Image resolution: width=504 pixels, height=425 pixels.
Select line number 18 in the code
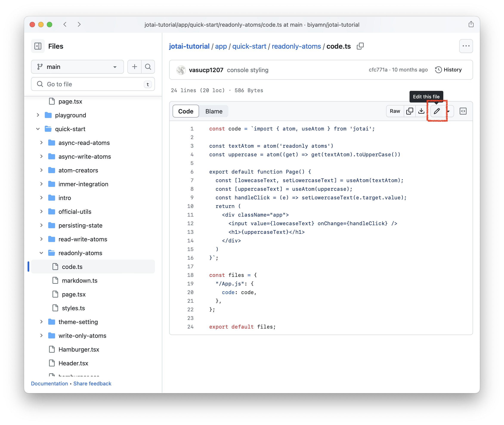(190, 275)
